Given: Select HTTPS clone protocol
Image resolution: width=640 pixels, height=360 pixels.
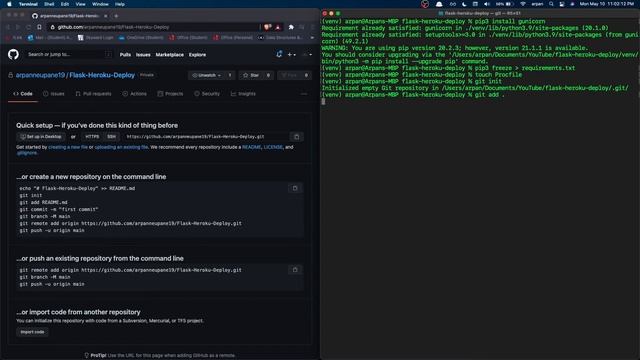Looking at the screenshot, I should click(92, 137).
